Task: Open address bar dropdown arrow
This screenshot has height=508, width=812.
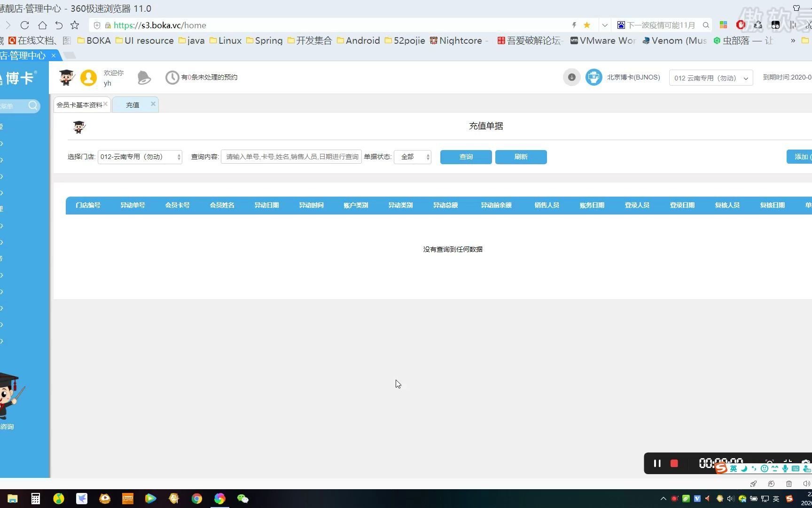Action: point(605,25)
